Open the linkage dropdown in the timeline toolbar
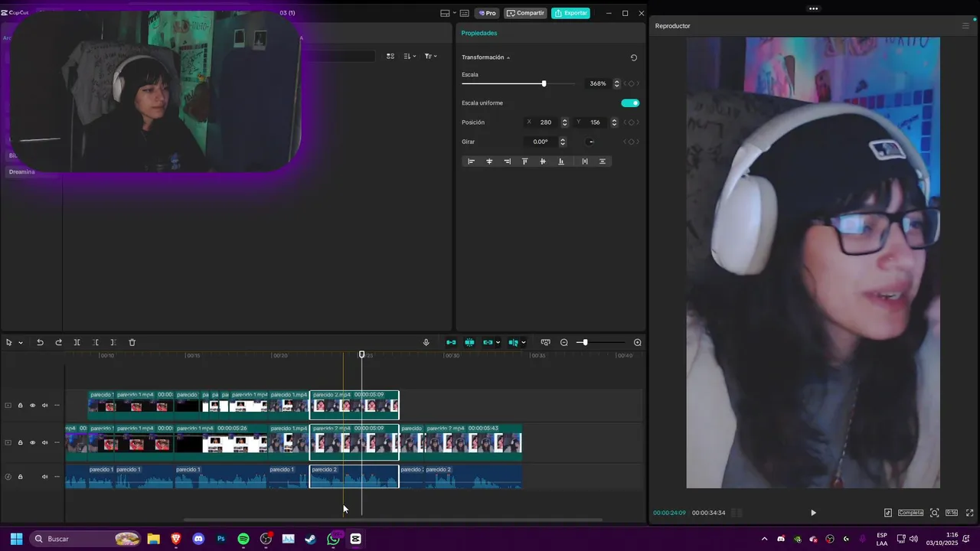The height and width of the screenshot is (551, 980). [498, 343]
